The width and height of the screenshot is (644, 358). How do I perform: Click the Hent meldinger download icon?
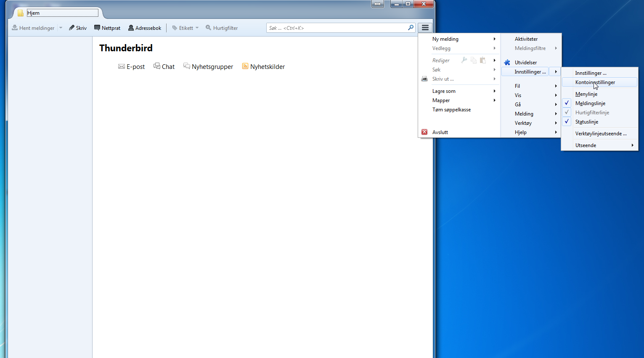pos(15,28)
